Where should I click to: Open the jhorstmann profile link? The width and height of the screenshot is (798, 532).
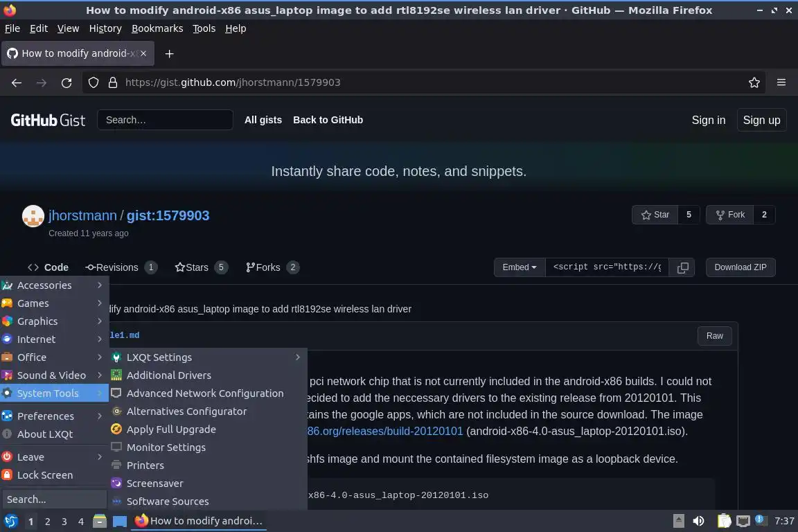point(82,216)
